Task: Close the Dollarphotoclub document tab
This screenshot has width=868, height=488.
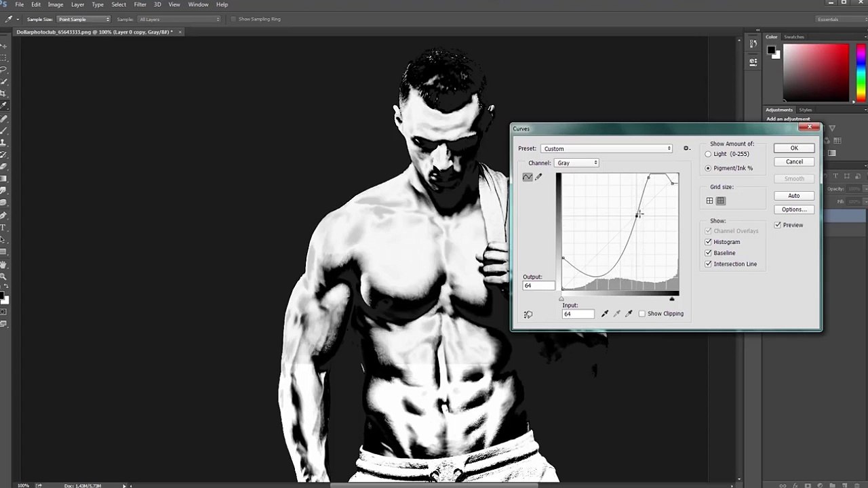Action: [x=180, y=32]
